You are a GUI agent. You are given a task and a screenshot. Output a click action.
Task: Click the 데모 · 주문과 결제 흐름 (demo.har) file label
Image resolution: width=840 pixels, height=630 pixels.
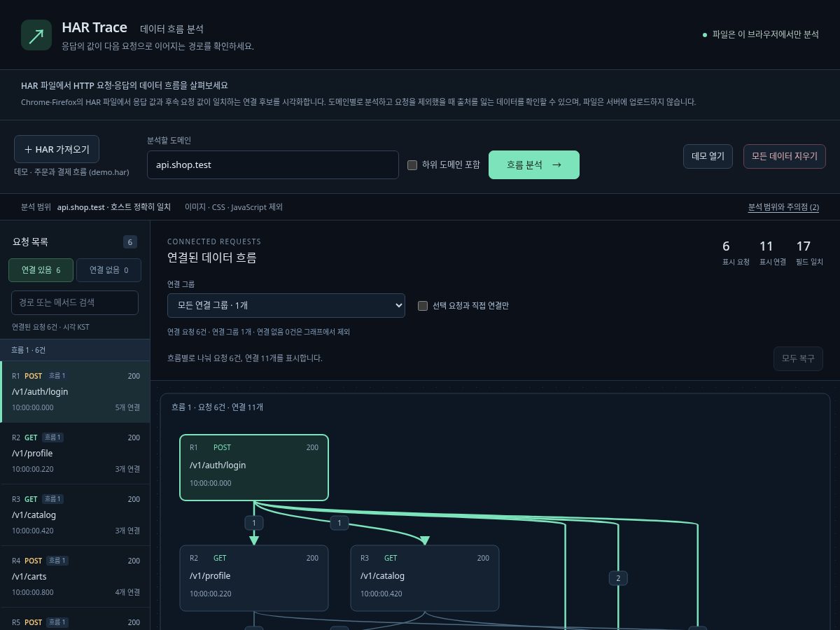[x=71, y=172]
